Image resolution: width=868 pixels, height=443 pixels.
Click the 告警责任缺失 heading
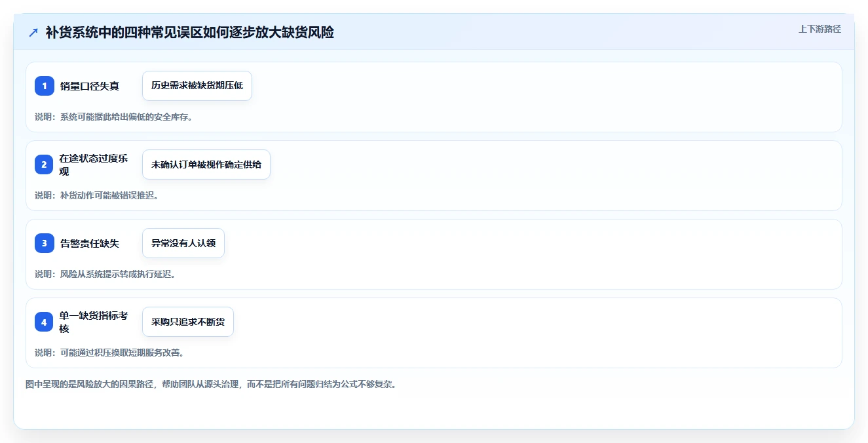pyautogui.click(x=90, y=243)
